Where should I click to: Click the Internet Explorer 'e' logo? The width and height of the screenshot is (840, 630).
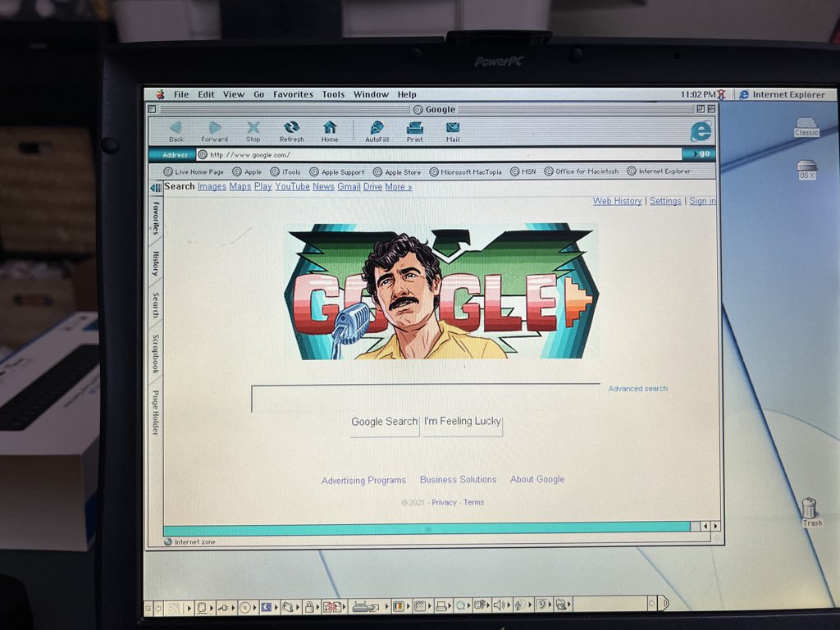[x=701, y=130]
